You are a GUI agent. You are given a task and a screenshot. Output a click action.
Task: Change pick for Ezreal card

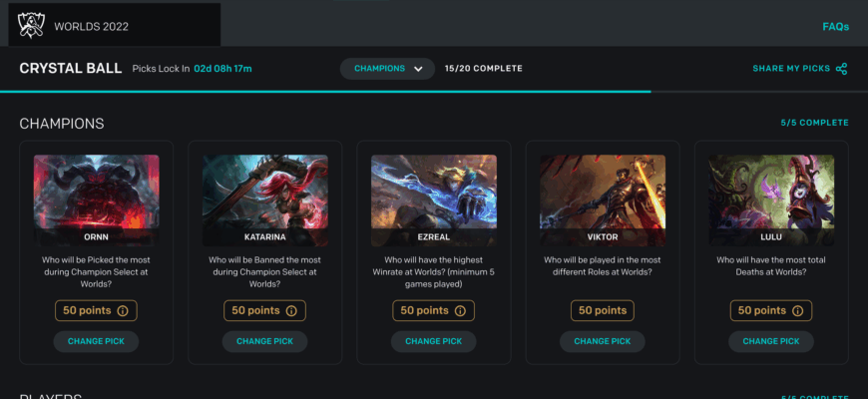(x=433, y=341)
